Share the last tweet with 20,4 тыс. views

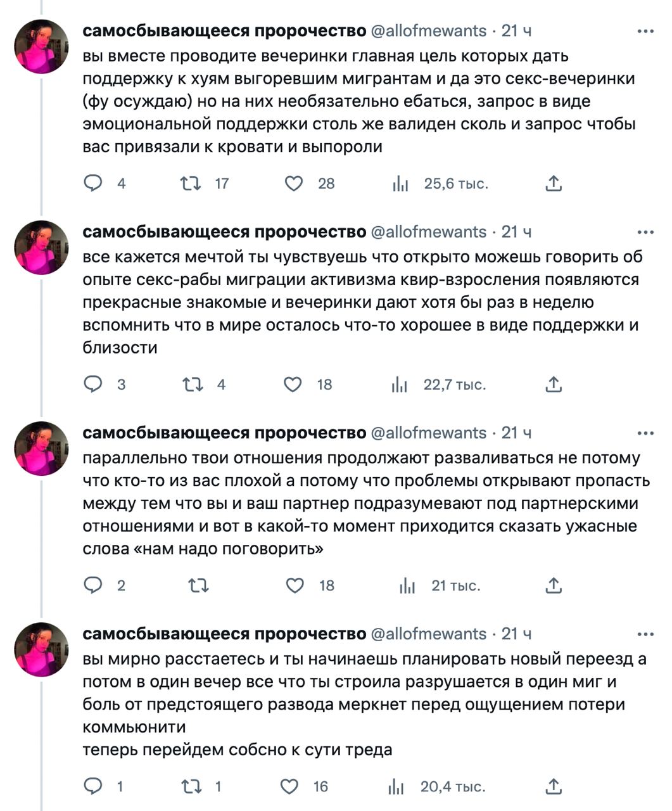pos(554,787)
